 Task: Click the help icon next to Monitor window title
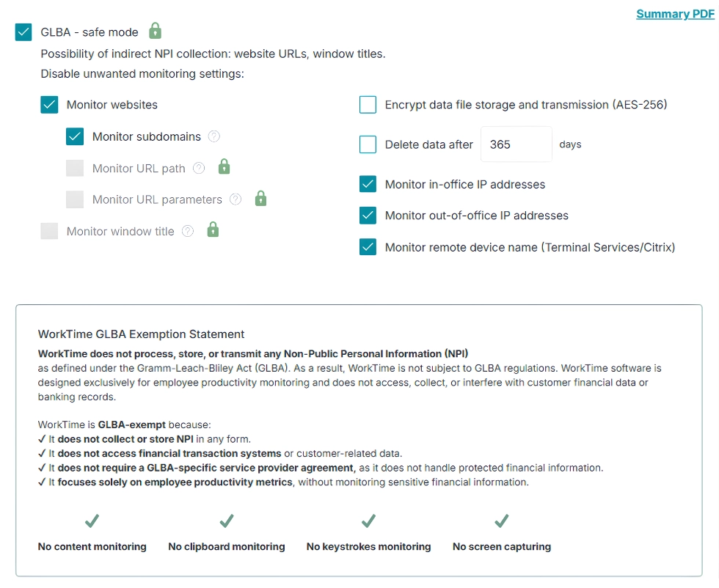(189, 231)
